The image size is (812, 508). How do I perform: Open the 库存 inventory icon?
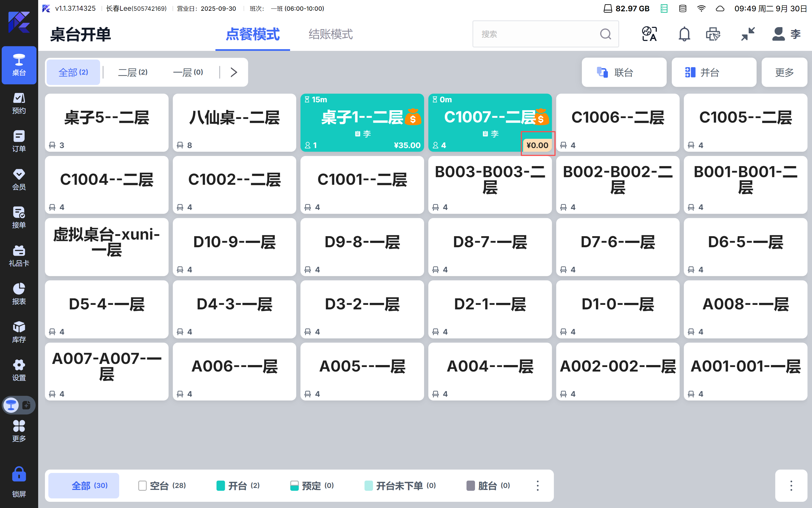coord(19,332)
